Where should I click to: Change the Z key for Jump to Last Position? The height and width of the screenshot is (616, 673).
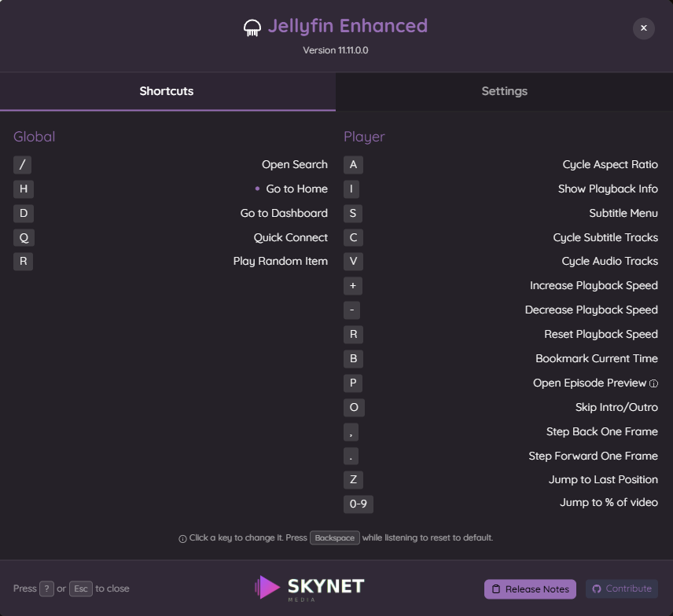pyautogui.click(x=353, y=479)
